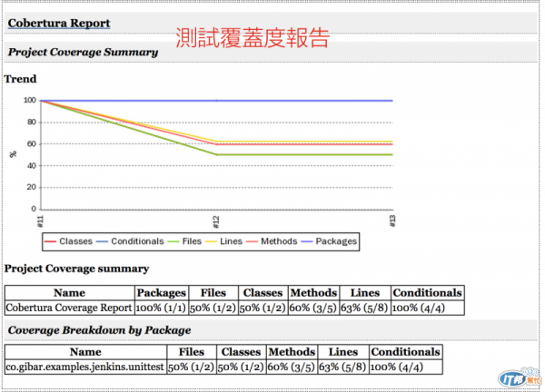The height and width of the screenshot is (392, 545).
Task: Select build #12 on the trend x-axis
Action: [x=216, y=222]
